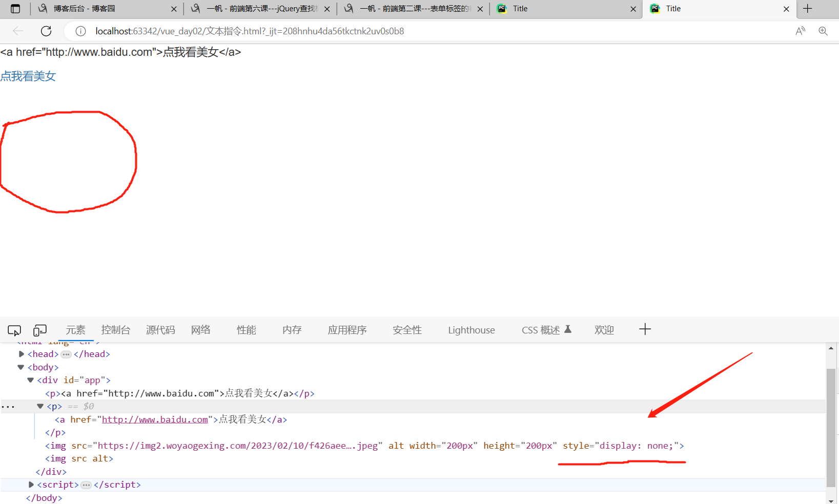Open the 源代码 (Sources) panel
This screenshot has width=839, height=504.
point(160,330)
